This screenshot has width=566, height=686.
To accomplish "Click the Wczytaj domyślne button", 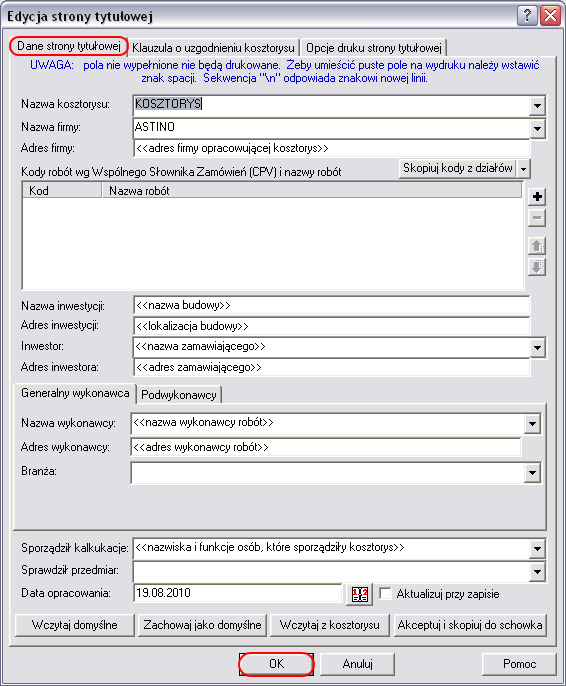I will 74,625.
